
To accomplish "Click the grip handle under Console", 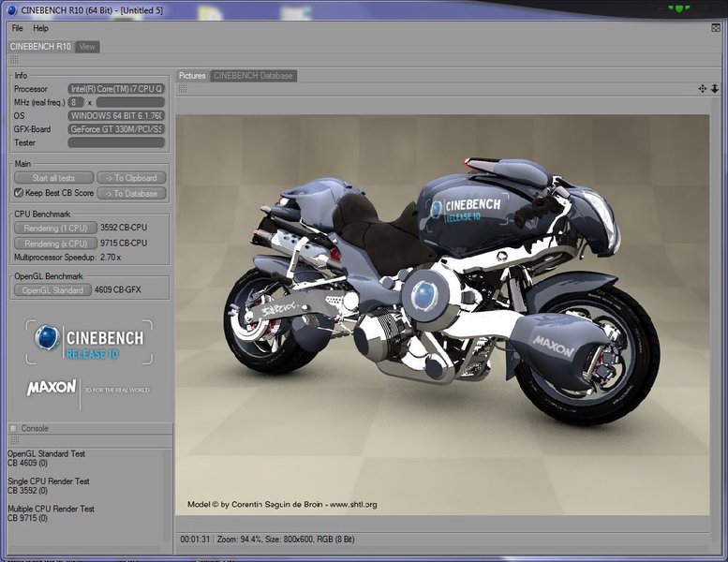I will pyautogui.click(x=15, y=440).
